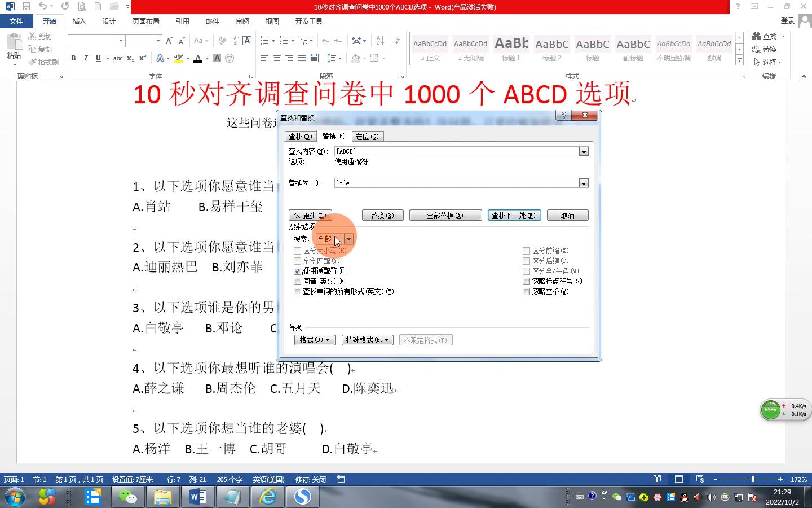Click the Bold formatting icon
Viewport: 812px width, 508px height.
coord(73,58)
